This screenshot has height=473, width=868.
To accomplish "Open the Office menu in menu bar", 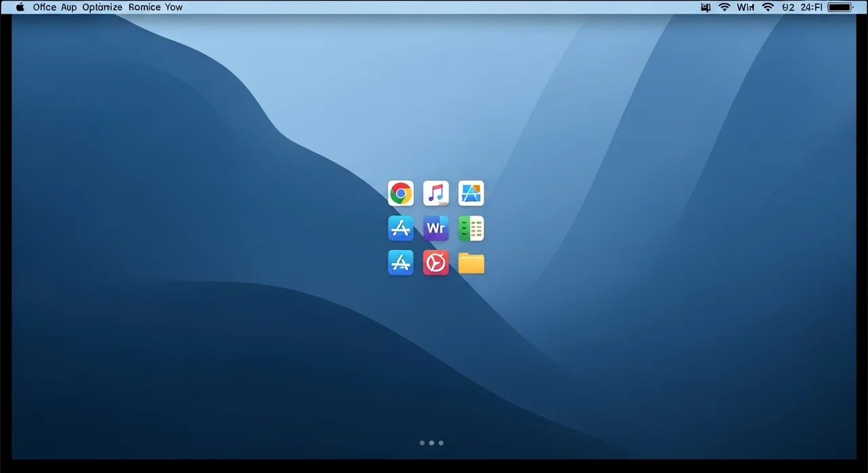I will 45,7.
